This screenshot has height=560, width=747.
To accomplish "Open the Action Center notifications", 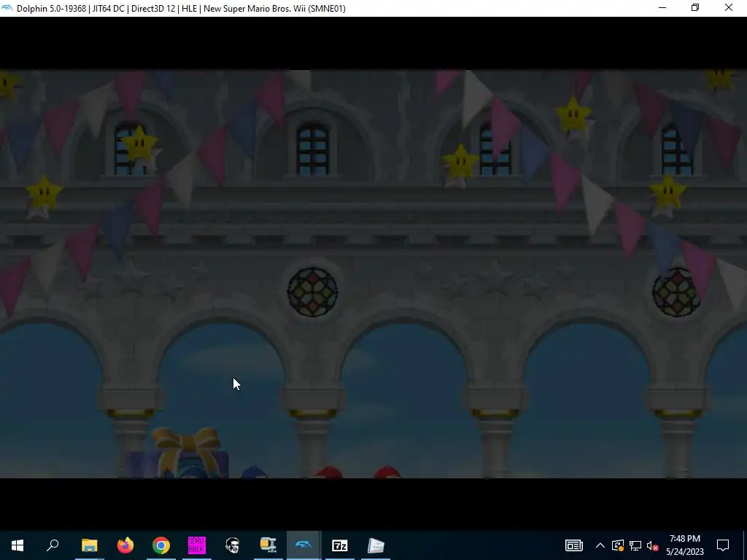I will point(723,545).
